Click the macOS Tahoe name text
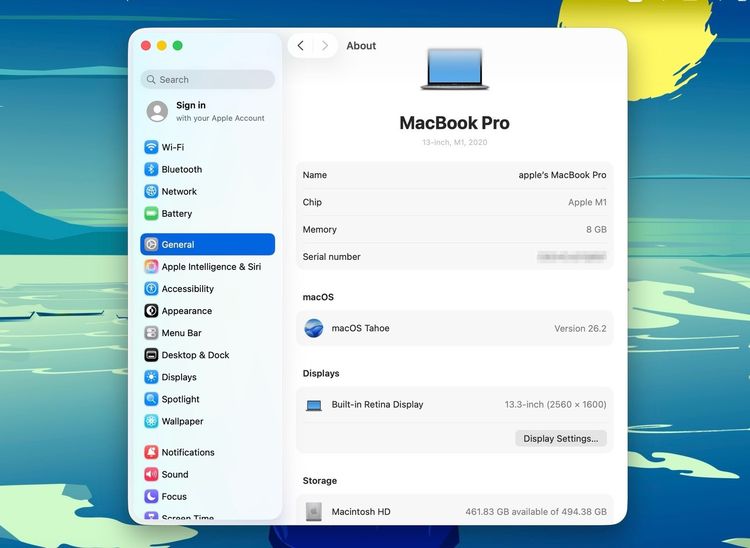Image resolution: width=750 pixels, height=548 pixels. coord(360,329)
